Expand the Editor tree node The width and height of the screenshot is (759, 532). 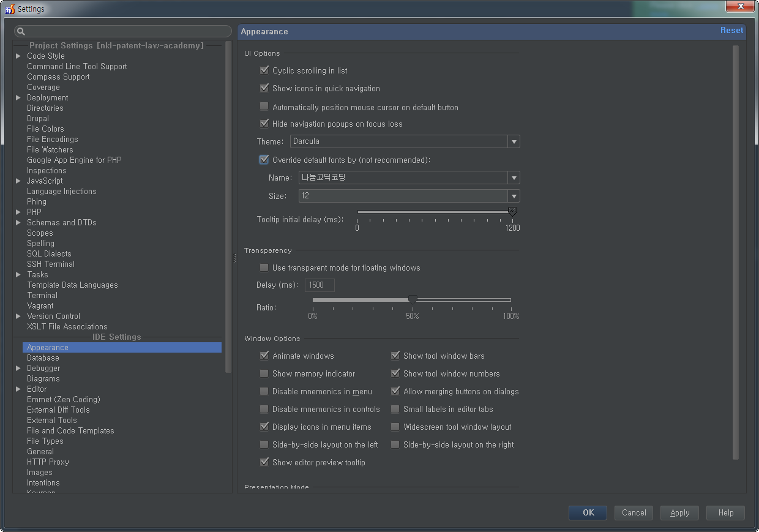click(x=18, y=389)
